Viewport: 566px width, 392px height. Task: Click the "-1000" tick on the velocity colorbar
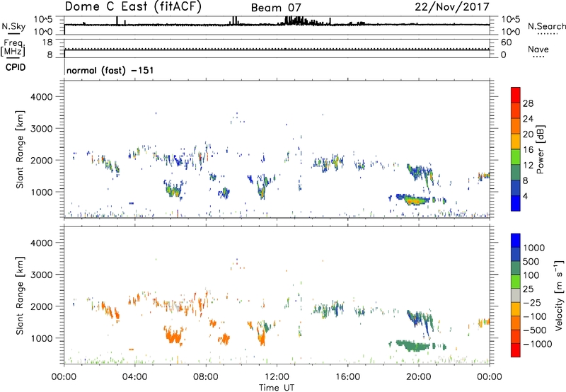pos(537,344)
